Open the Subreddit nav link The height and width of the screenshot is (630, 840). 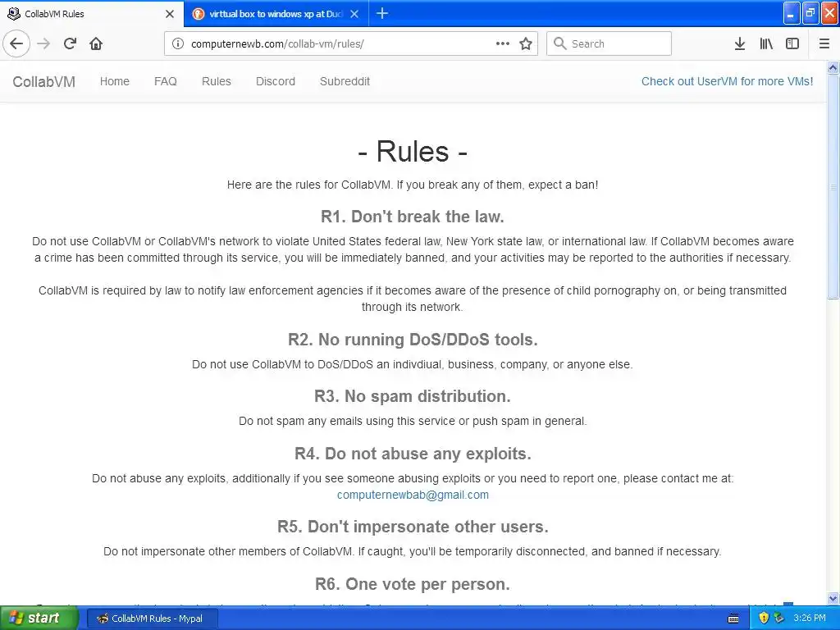click(x=345, y=81)
